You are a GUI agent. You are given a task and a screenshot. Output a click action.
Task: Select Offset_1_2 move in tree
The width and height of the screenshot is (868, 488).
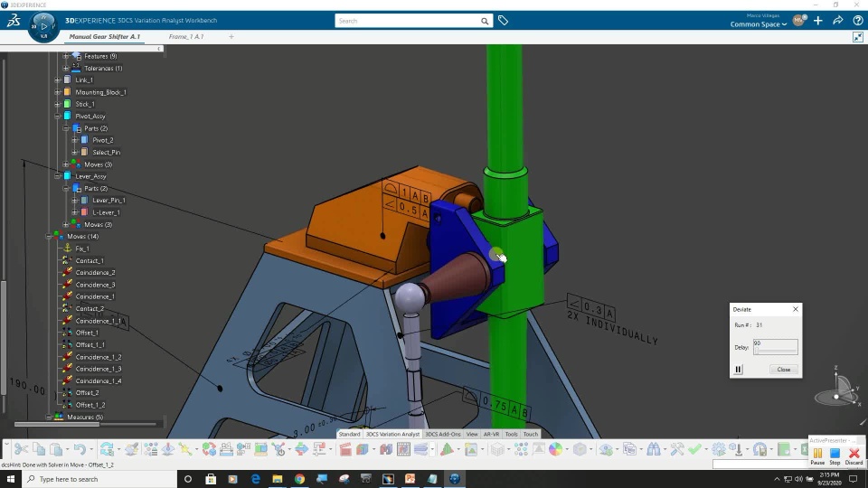click(90, 405)
